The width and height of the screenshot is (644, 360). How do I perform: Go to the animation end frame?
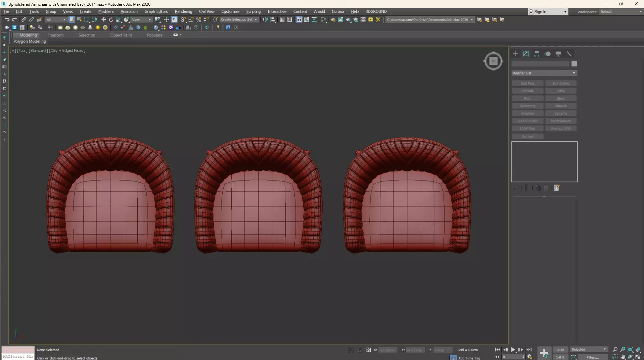click(x=529, y=350)
